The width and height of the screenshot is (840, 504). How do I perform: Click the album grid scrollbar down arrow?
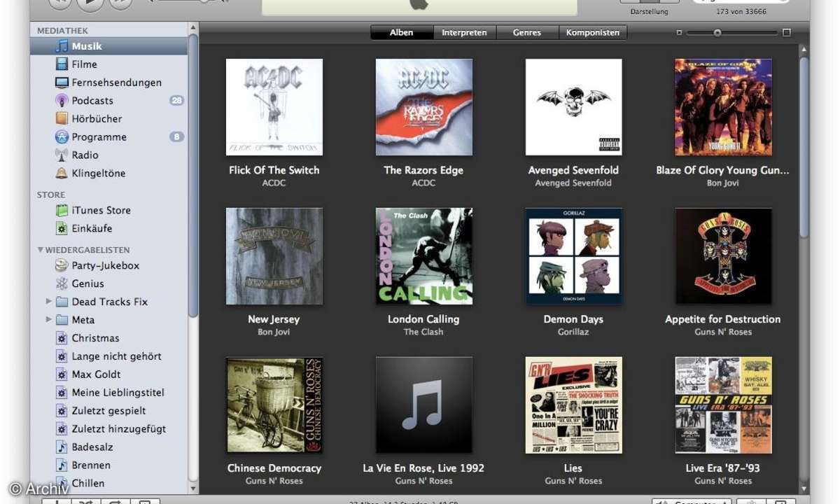804,489
